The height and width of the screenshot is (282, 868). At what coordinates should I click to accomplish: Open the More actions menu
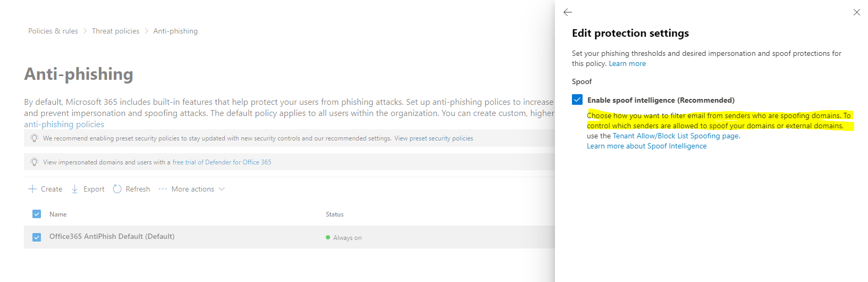192,189
